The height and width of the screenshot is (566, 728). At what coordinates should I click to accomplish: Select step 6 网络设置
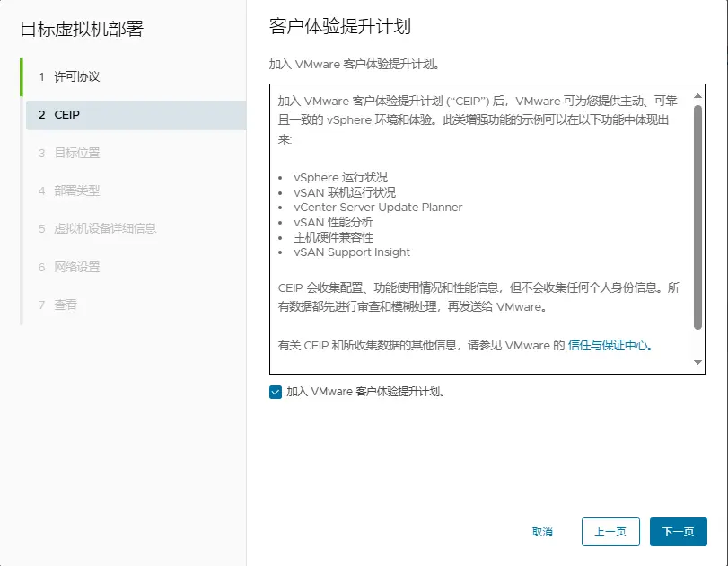(x=77, y=267)
